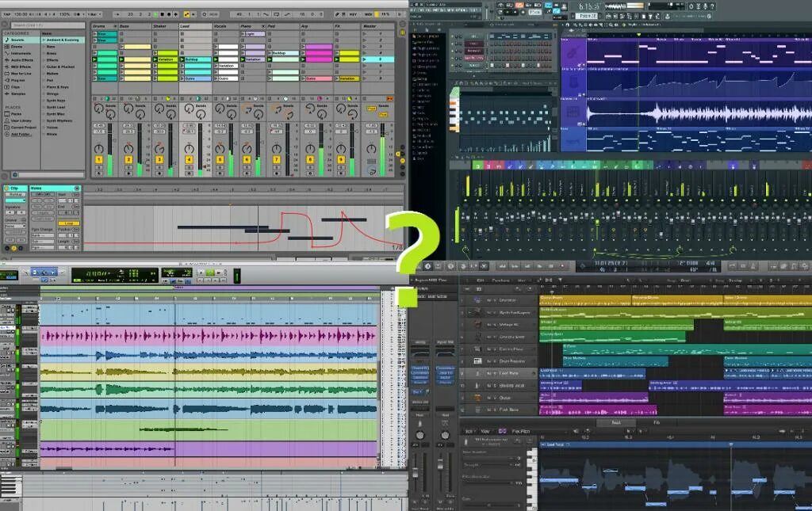Viewport: 812px width, 511px height.
Task: Click the Drums track volume fader in Ableton
Action: pos(109,150)
